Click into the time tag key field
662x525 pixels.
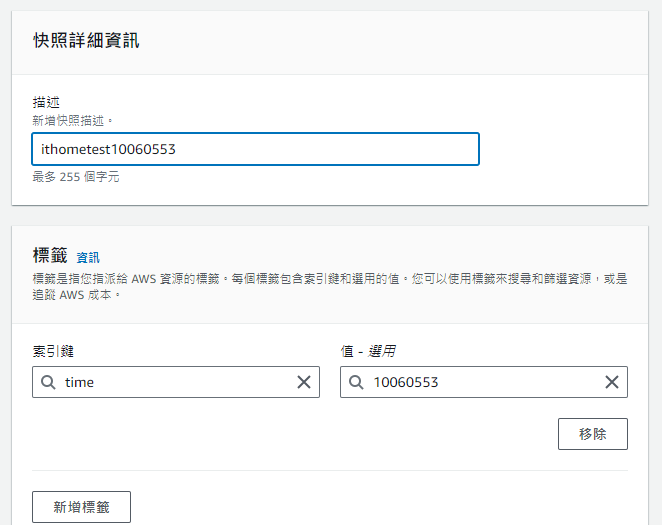176,382
